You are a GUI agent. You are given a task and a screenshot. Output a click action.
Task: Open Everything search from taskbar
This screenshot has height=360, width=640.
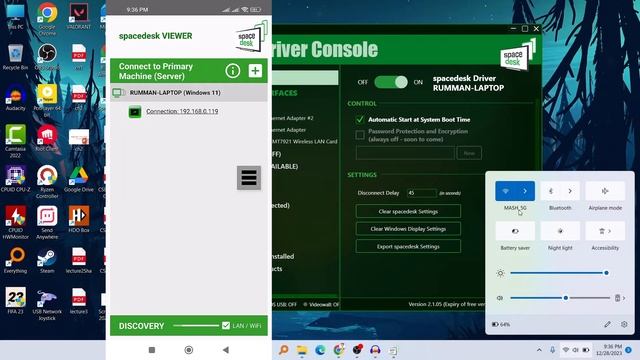click(x=283, y=350)
